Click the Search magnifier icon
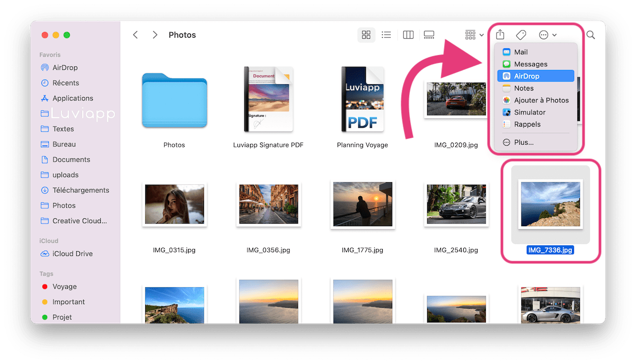The image size is (636, 364). coord(590,35)
